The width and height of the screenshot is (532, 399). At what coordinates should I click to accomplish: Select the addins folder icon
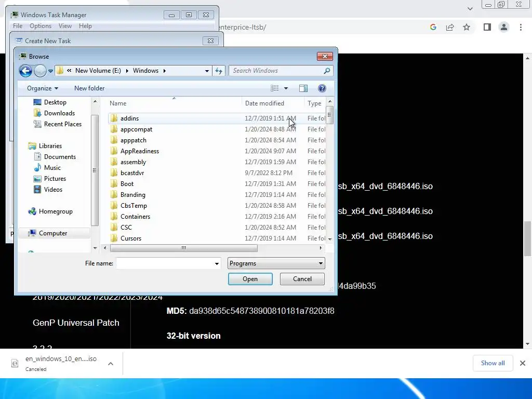pyautogui.click(x=114, y=118)
